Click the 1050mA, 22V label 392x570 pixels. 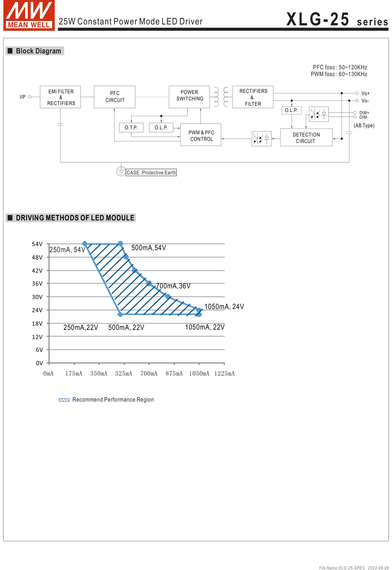205,327
